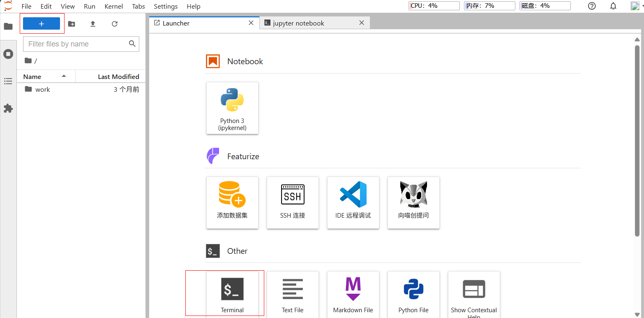Image resolution: width=644 pixels, height=318 pixels.
Task: Click the CPU usage indicator
Action: click(x=434, y=6)
